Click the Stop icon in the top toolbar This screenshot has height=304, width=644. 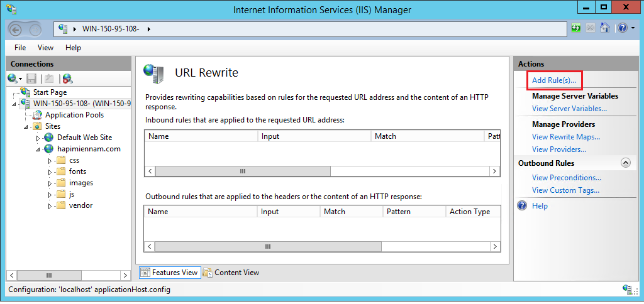tap(590, 28)
